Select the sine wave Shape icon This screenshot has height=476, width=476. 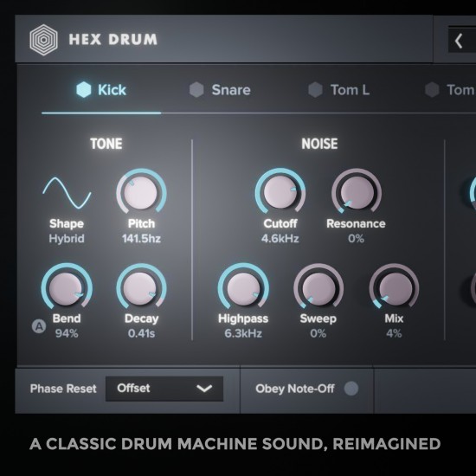click(67, 193)
